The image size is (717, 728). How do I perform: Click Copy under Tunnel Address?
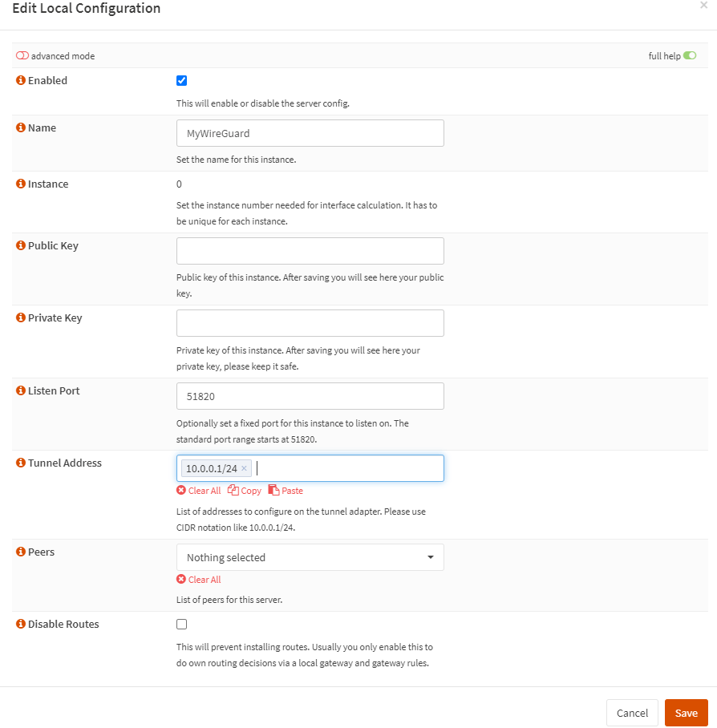click(245, 491)
